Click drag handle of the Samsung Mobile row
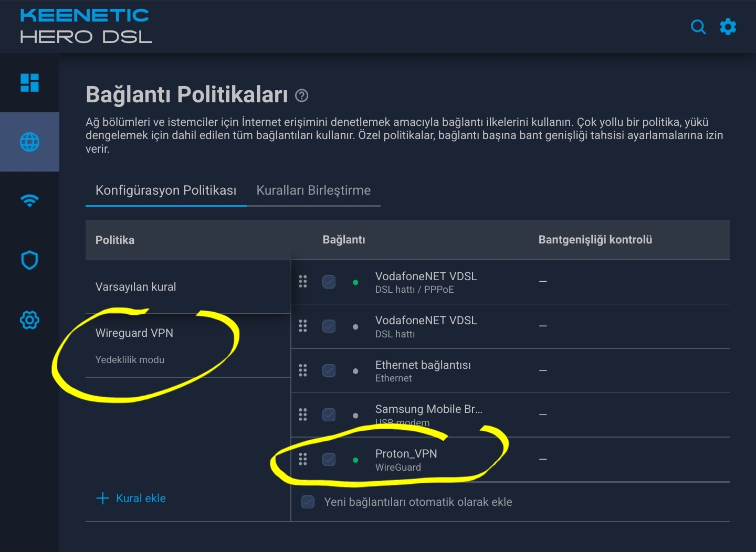The image size is (756, 552). tap(303, 415)
